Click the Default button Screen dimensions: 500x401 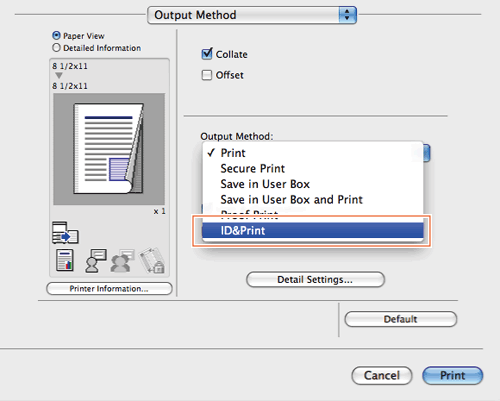pyautogui.click(x=400, y=319)
